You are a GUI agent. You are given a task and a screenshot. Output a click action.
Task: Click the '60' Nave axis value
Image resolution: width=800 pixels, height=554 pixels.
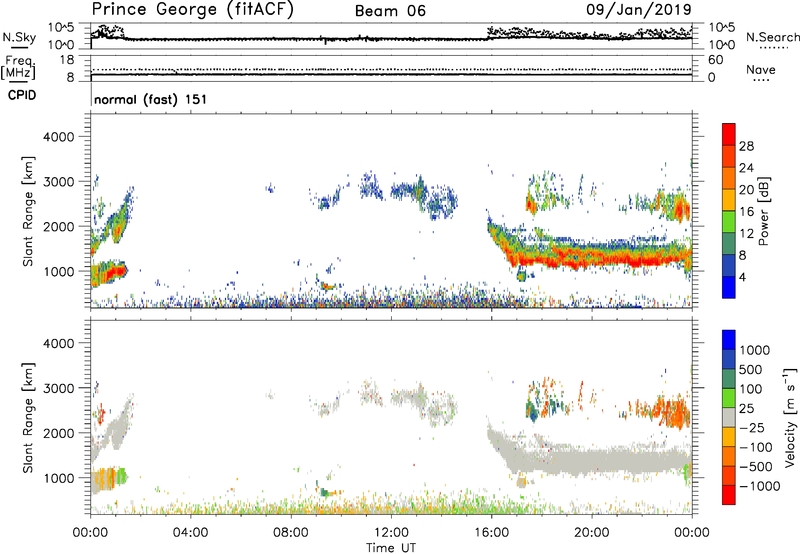716,60
